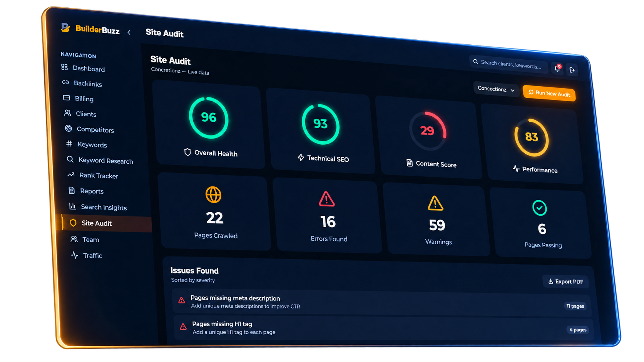This screenshot has height=362, width=644.
Task: Click the 11 pages badge
Action: pyautogui.click(x=575, y=306)
